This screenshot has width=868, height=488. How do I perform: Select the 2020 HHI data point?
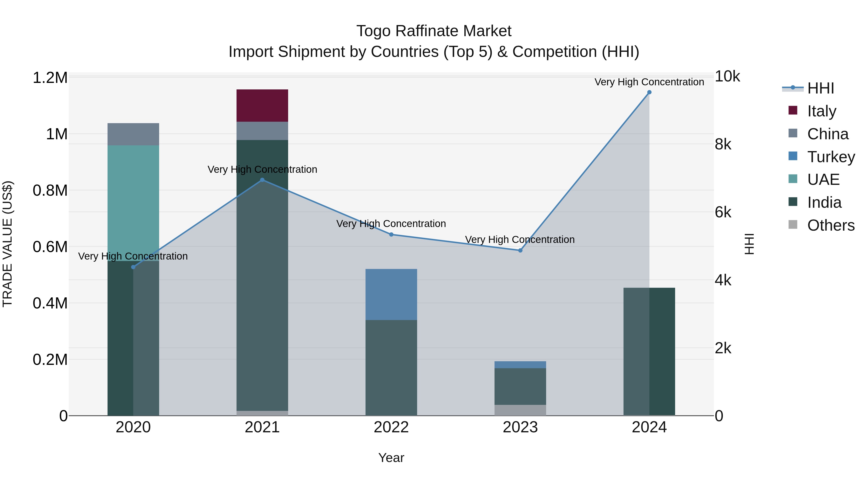click(133, 267)
